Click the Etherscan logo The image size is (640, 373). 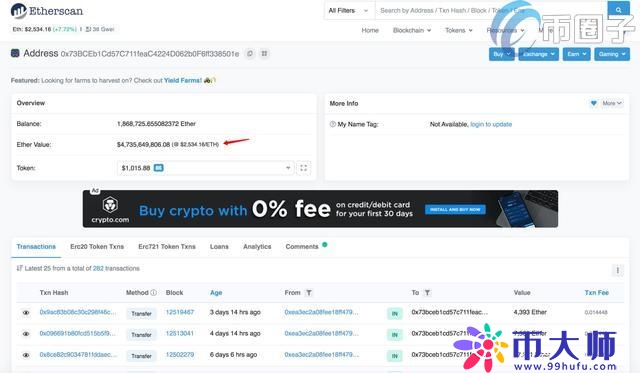[47, 11]
